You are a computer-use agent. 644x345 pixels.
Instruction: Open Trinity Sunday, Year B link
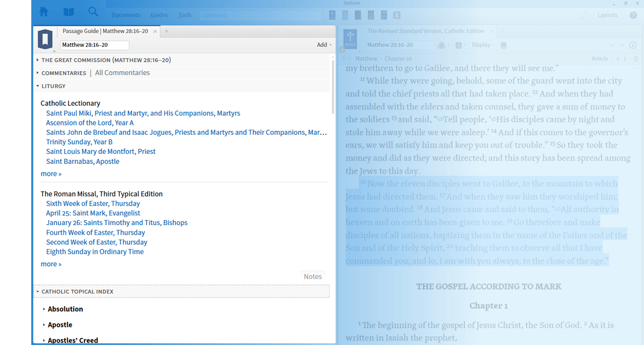pyautogui.click(x=79, y=142)
